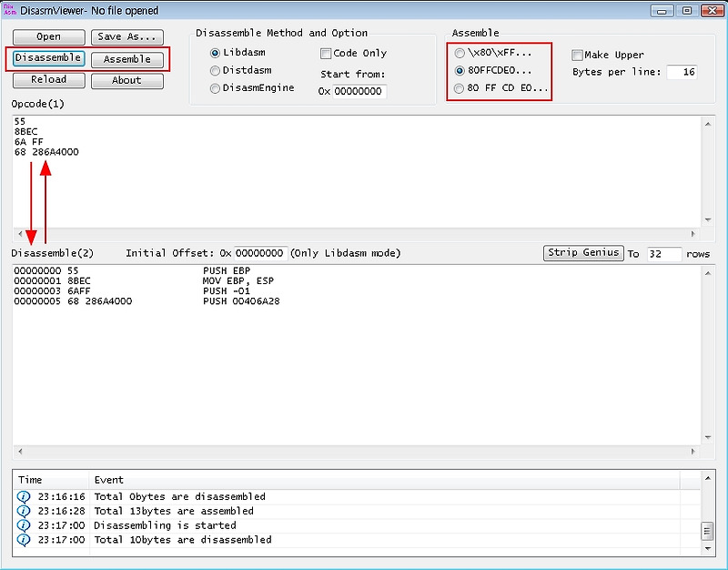Click the Save As button
The height and width of the screenshot is (570, 728).
click(126, 36)
